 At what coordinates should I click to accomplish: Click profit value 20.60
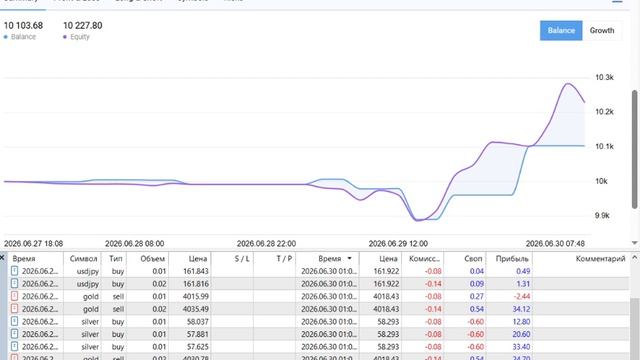pos(521,334)
